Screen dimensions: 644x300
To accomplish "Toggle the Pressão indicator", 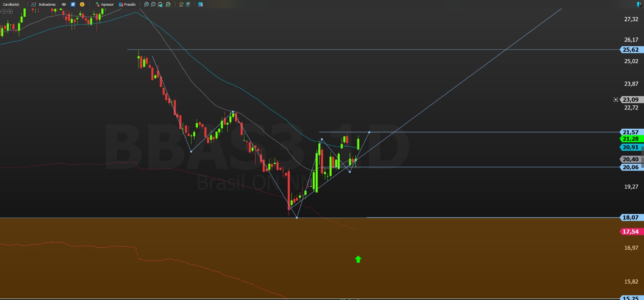I will (127, 4).
